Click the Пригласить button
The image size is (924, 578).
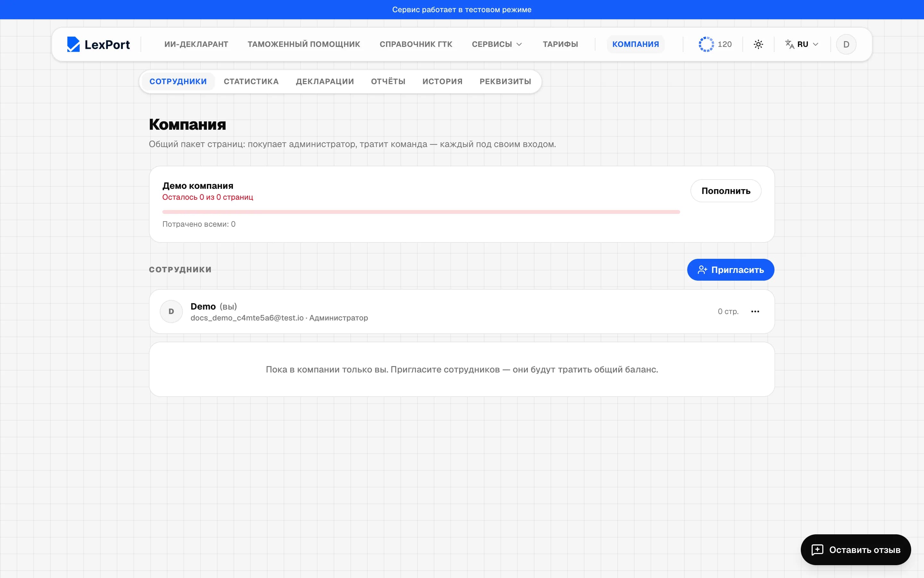click(x=731, y=270)
